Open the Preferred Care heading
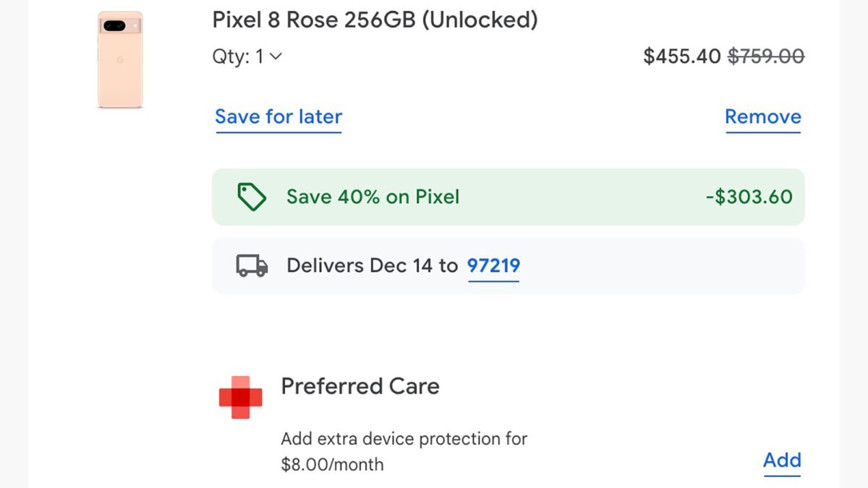The image size is (868, 488). pos(359,386)
